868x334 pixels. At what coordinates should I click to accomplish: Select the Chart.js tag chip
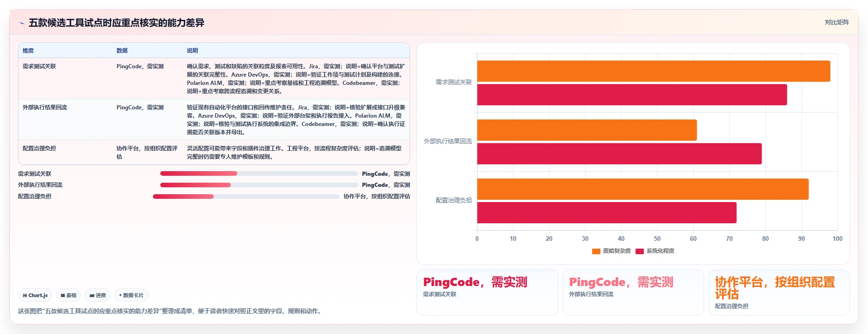click(35, 295)
